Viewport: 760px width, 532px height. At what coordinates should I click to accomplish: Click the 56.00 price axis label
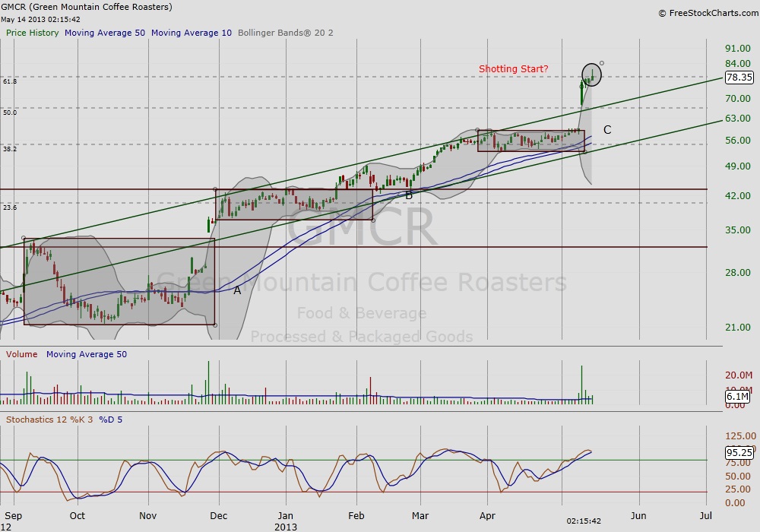[x=738, y=141]
